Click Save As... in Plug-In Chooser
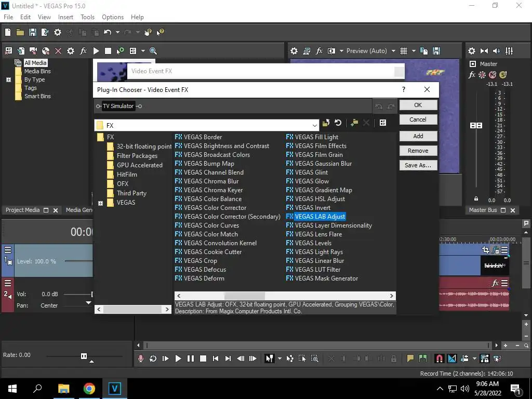532x399 pixels. click(418, 165)
